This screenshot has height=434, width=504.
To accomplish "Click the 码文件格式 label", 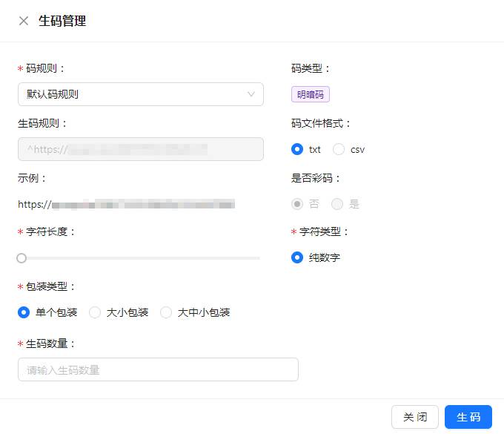I will [321, 123].
